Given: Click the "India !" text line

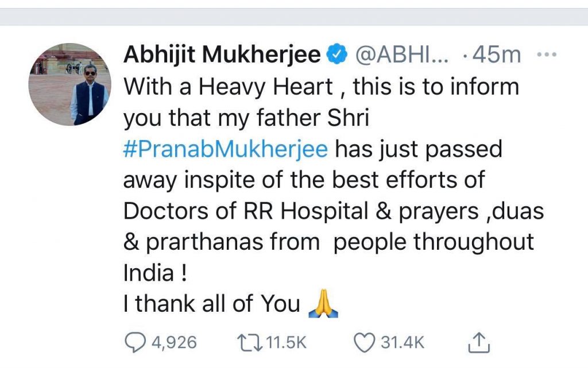Looking at the screenshot, I should [156, 274].
